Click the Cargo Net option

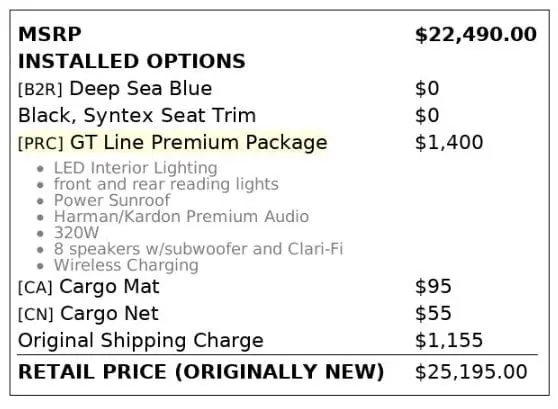point(109,314)
